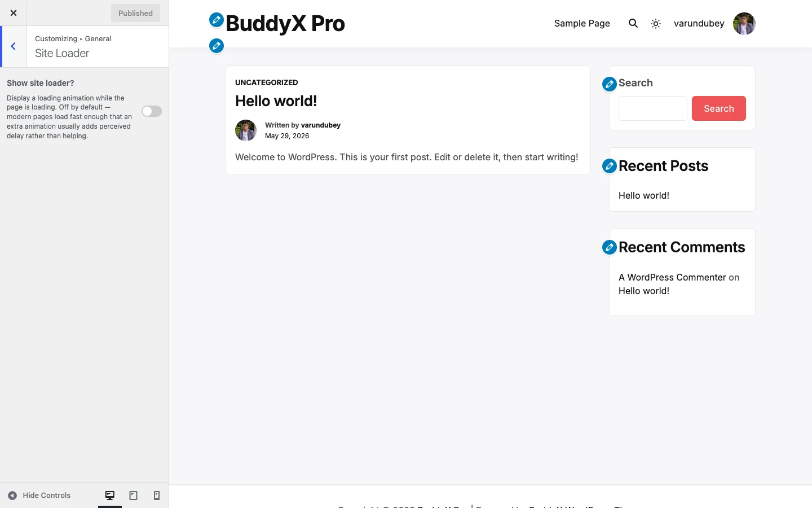Image resolution: width=812 pixels, height=508 pixels.
Task: Click the Recent Posts widget heading
Action: (x=663, y=166)
